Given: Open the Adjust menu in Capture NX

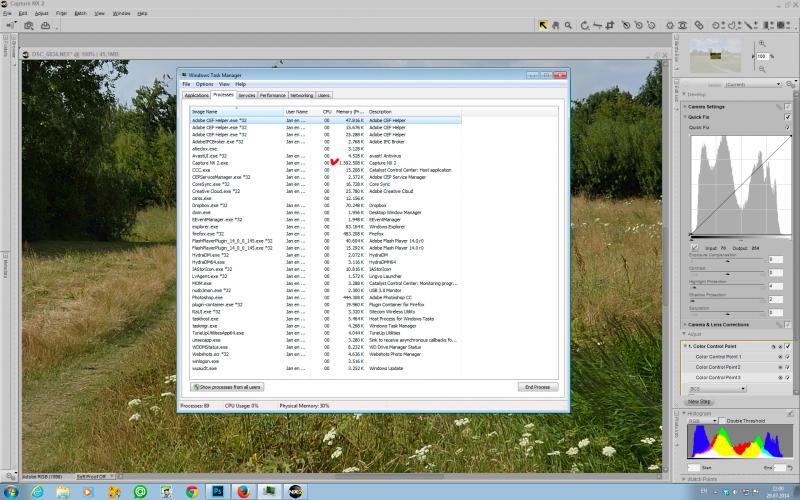Looking at the screenshot, I should (41, 13).
